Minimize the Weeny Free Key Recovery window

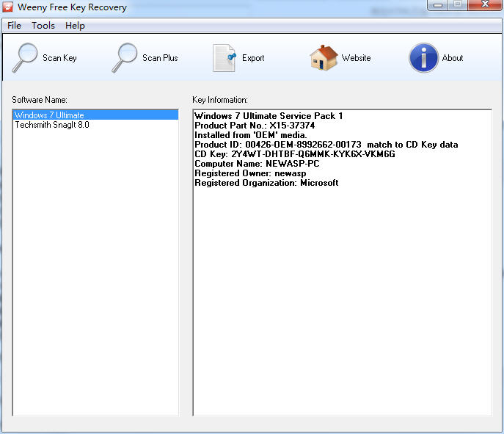click(438, 5)
